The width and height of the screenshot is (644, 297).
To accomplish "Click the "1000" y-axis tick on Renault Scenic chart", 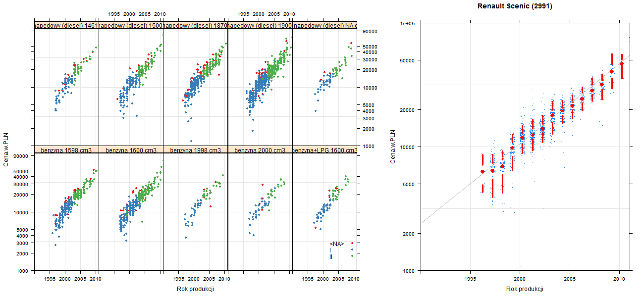I will click(409, 271).
